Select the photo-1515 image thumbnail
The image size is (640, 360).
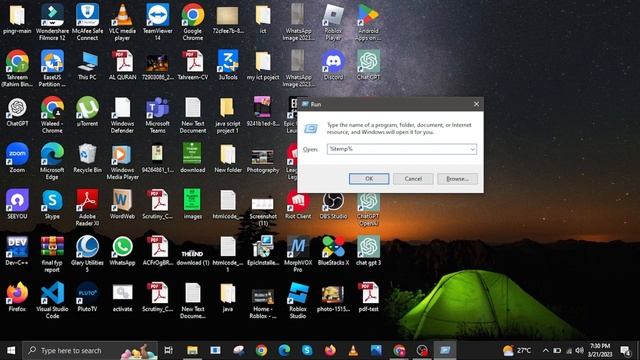tap(333, 299)
